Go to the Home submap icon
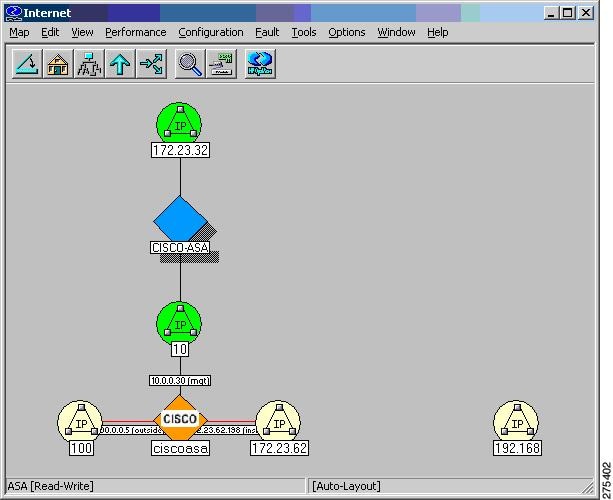613x500 pixels. (x=58, y=64)
